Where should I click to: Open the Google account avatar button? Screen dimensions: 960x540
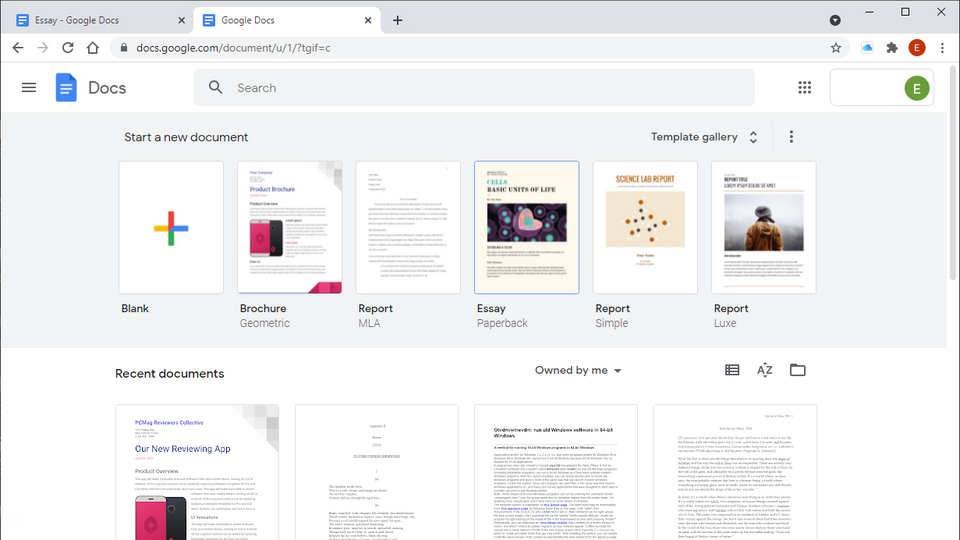(x=917, y=88)
